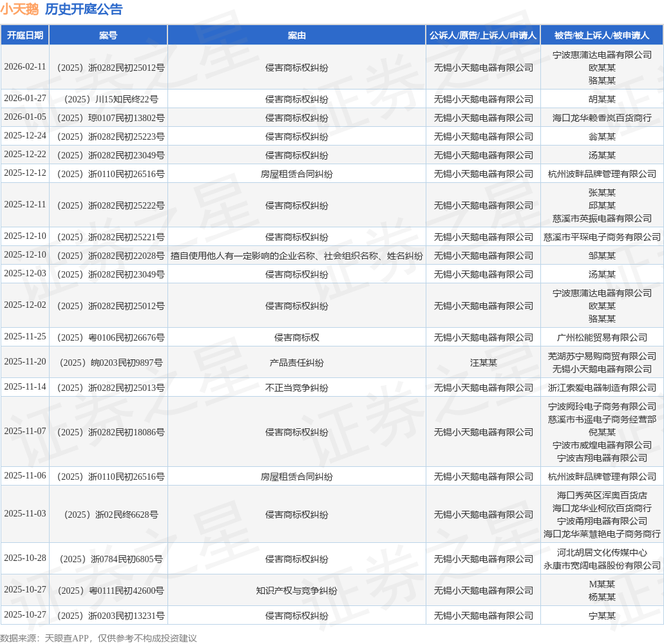
Task: Click defendant 倪某某
Action: pos(602,432)
